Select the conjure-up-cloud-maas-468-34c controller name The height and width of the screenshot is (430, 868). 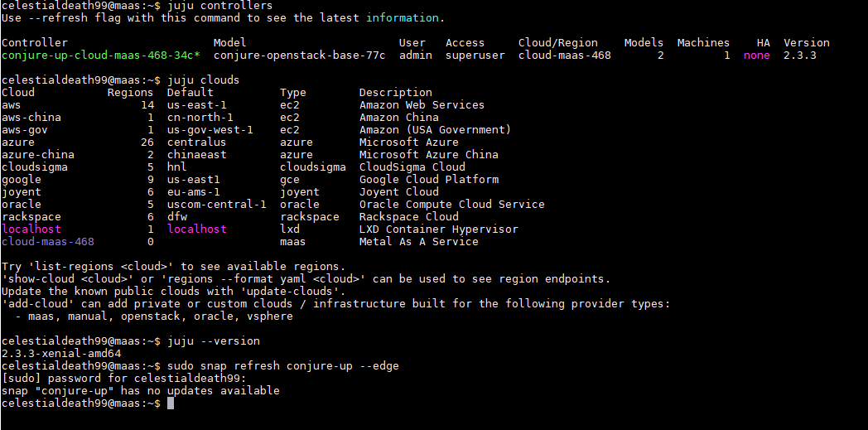101,56
